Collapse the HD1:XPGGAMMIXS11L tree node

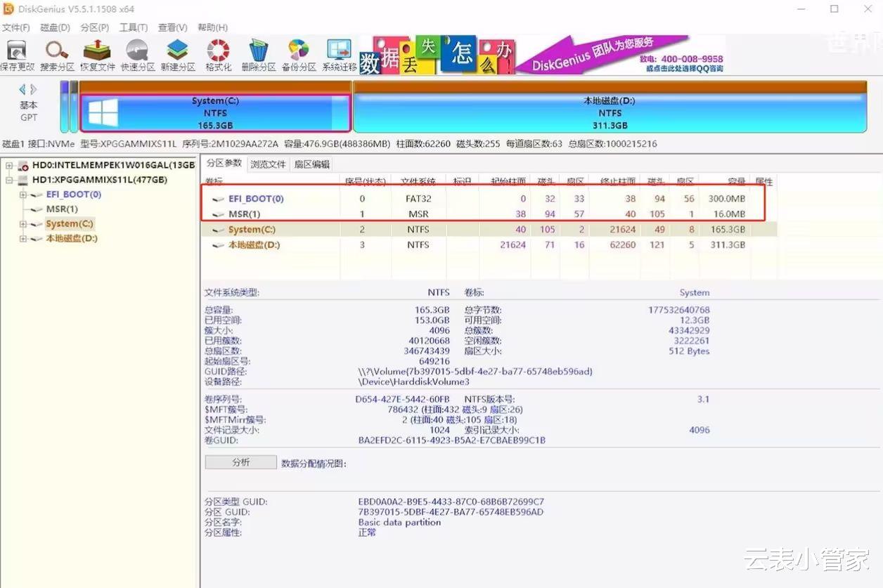[x=9, y=180]
